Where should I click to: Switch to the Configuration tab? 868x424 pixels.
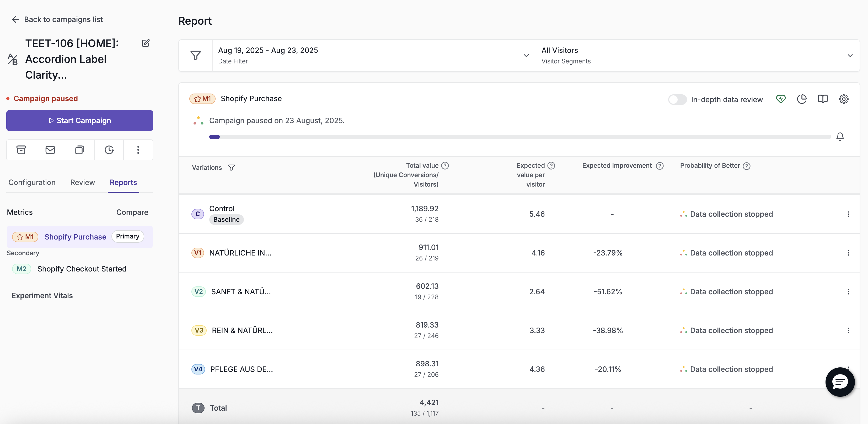pos(32,182)
